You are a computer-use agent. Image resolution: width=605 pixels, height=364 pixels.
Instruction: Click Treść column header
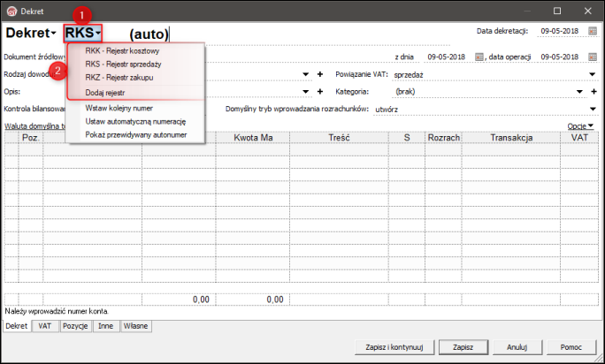coord(339,138)
